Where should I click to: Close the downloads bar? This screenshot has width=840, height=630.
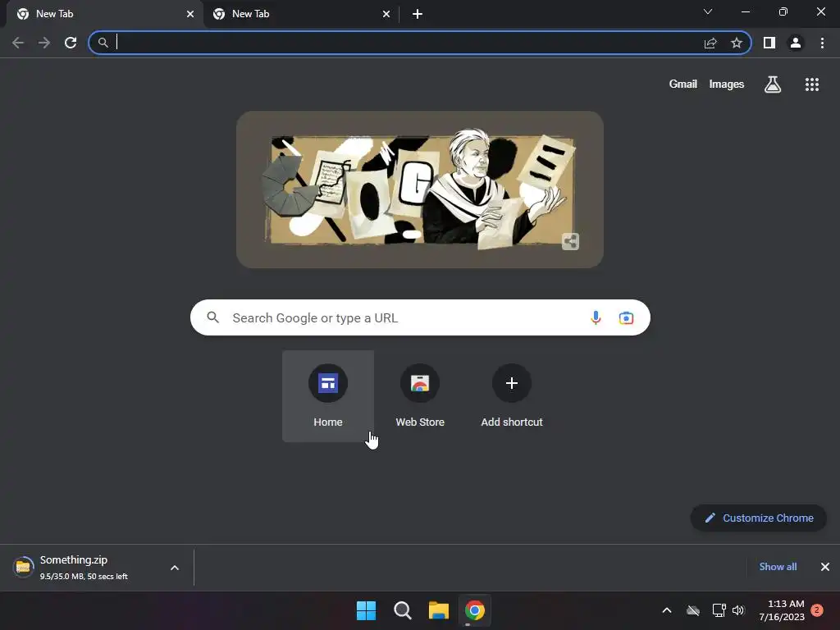tap(825, 567)
